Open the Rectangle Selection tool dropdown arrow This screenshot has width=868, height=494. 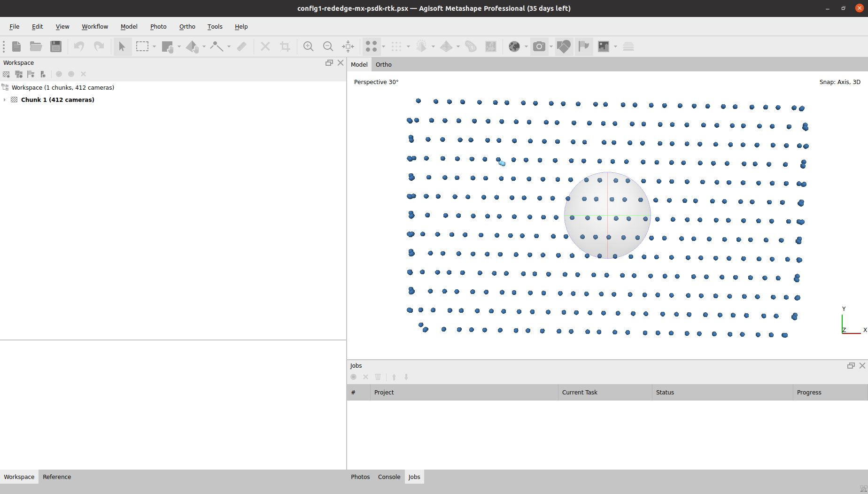(154, 46)
